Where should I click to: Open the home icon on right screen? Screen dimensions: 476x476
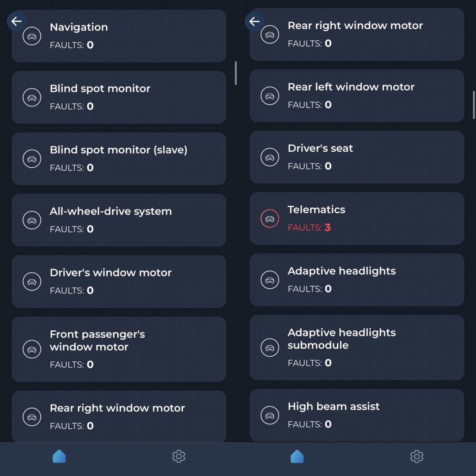(297, 456)
